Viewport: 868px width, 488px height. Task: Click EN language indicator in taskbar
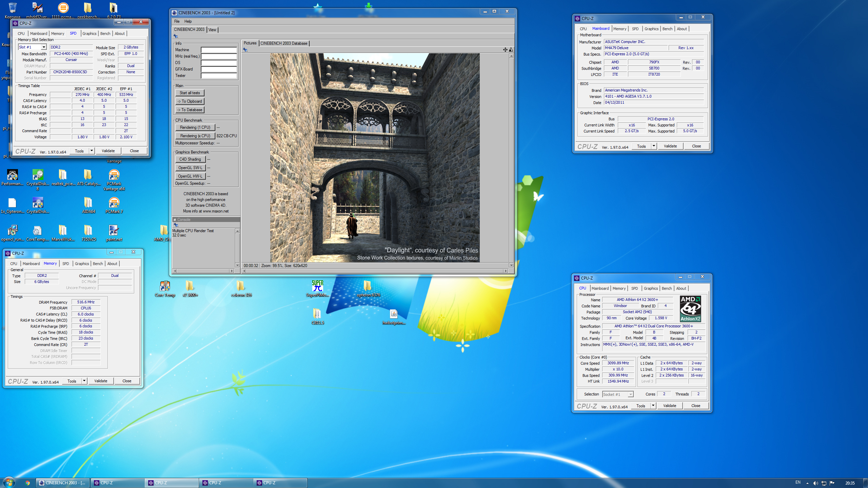click(798, 482)
